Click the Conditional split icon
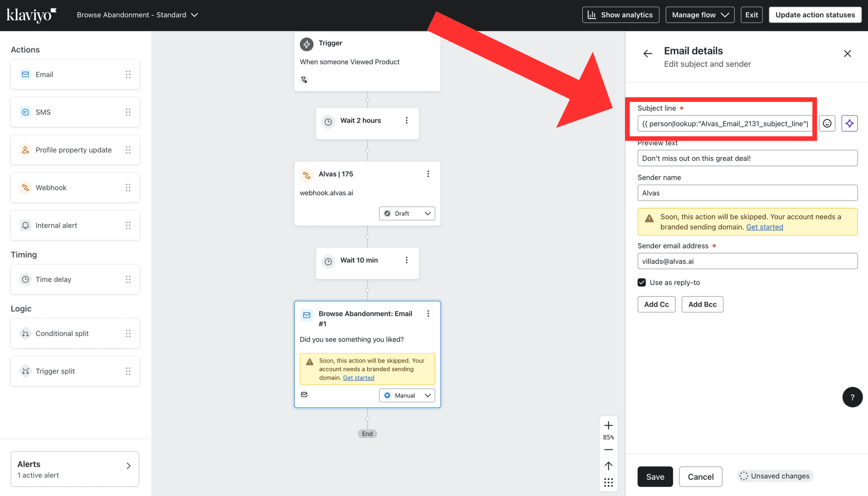868x496 pixels. (25, 333)
